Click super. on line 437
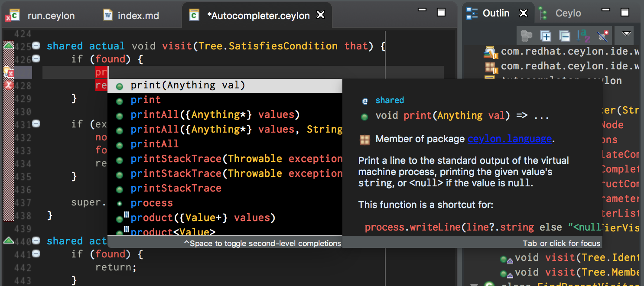The width and height of the screenshot is (644, 286). click(89, 202)
